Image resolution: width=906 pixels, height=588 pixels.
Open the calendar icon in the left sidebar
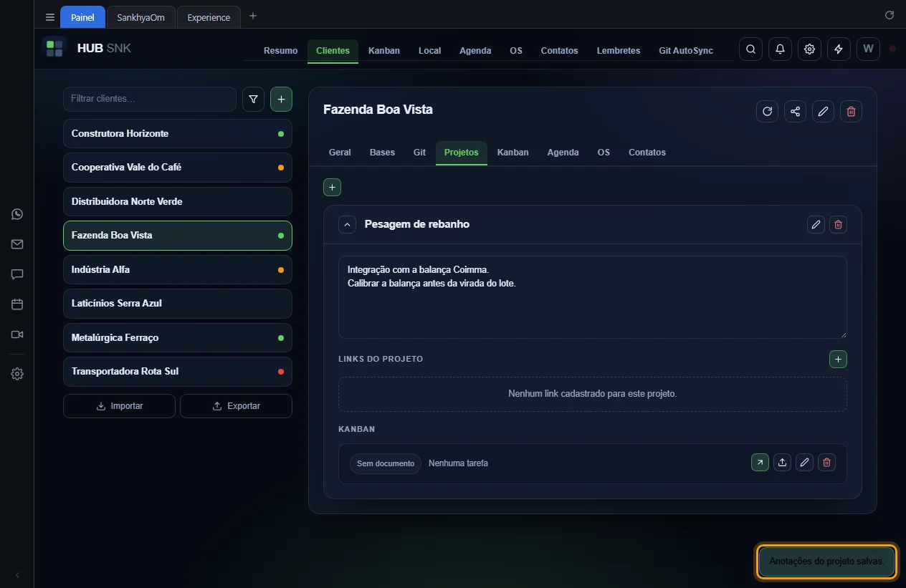17,304
